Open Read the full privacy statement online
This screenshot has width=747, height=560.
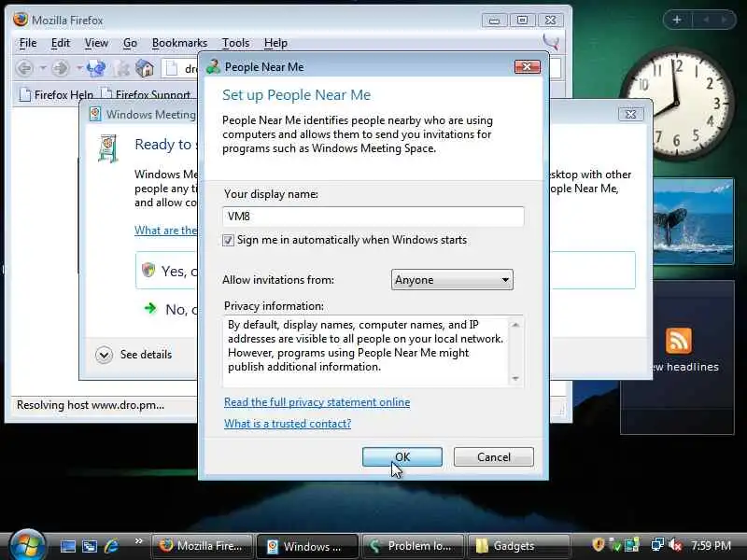(317, 402)
